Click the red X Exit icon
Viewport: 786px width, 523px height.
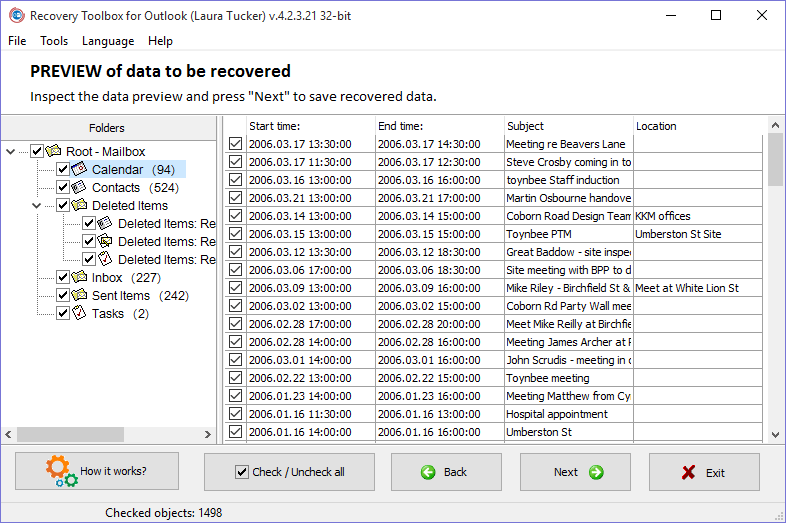click(689, 472)
